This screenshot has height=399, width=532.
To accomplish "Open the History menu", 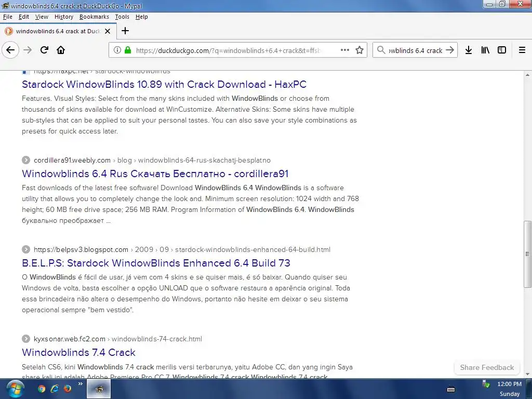I will tap(64, 17).
